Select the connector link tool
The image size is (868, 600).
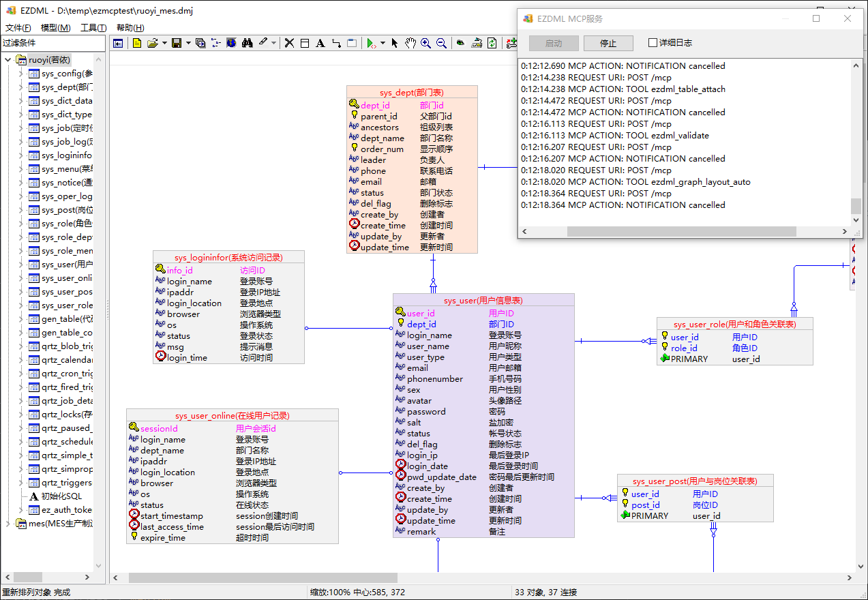click(x=336, y=43)
